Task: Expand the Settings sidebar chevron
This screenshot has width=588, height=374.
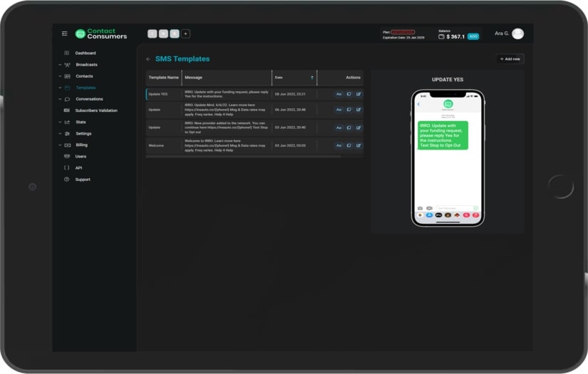Action: [x=60, y=133]
